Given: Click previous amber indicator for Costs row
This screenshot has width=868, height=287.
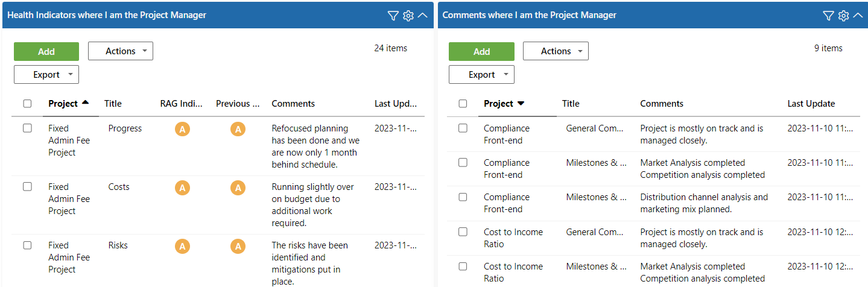Looking at the screenshot, I should click(x=238, y=188).
